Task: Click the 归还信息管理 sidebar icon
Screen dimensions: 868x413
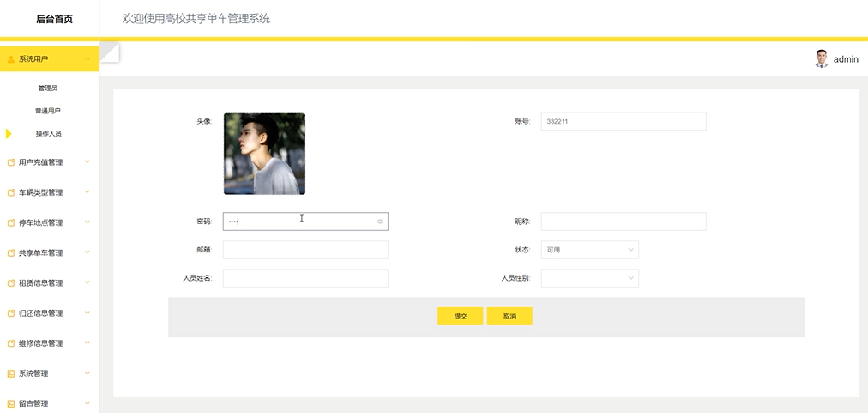Action: pyautogui.click(x=10, y=313)
